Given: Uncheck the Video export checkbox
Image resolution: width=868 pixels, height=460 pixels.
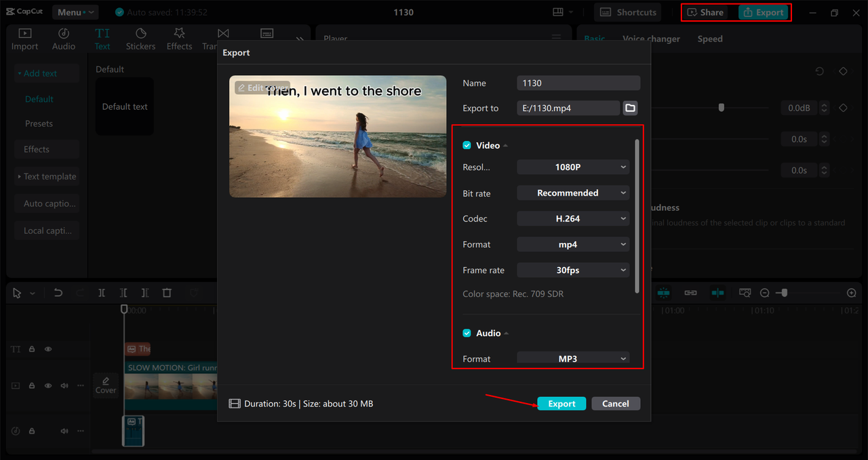Looking at the screenshot, I should 467,146.
